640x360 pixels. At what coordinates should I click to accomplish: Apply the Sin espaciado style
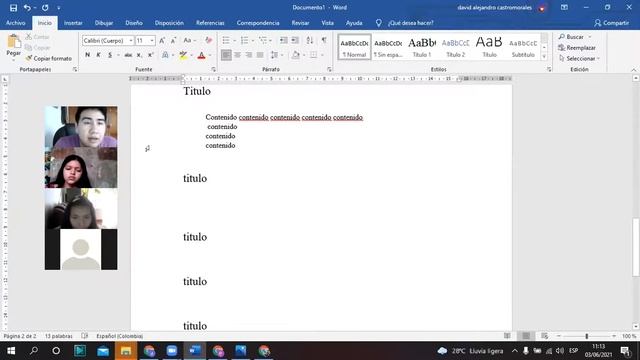(x=388, y=47)
